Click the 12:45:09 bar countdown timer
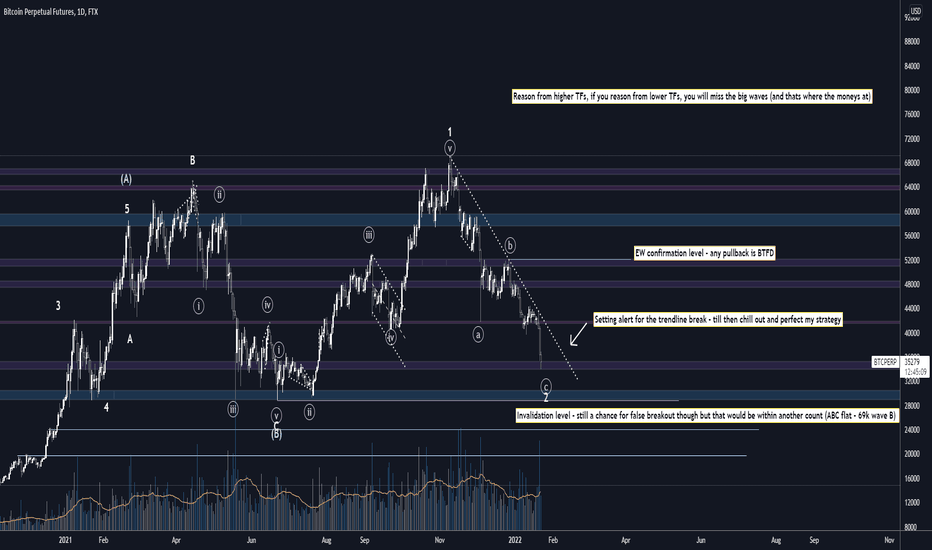 pyautogui.click(x=915, y=372)
